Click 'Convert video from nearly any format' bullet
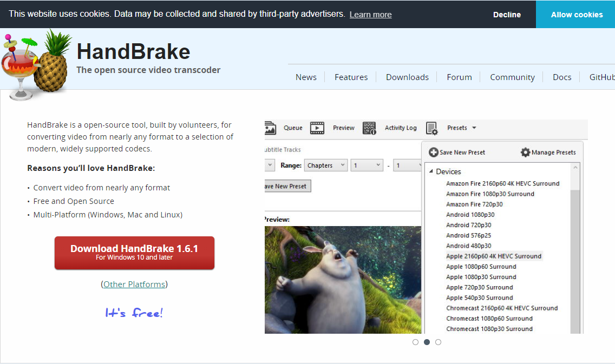This screenshot has height=364, width=615. point(102,188)
